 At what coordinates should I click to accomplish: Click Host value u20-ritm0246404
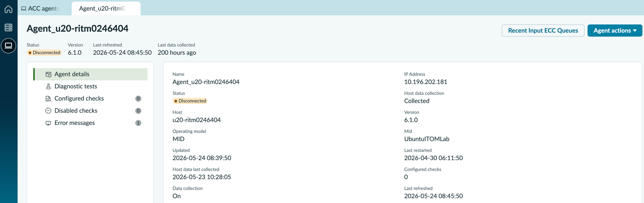pyautogui.click(x=196, y=120)
